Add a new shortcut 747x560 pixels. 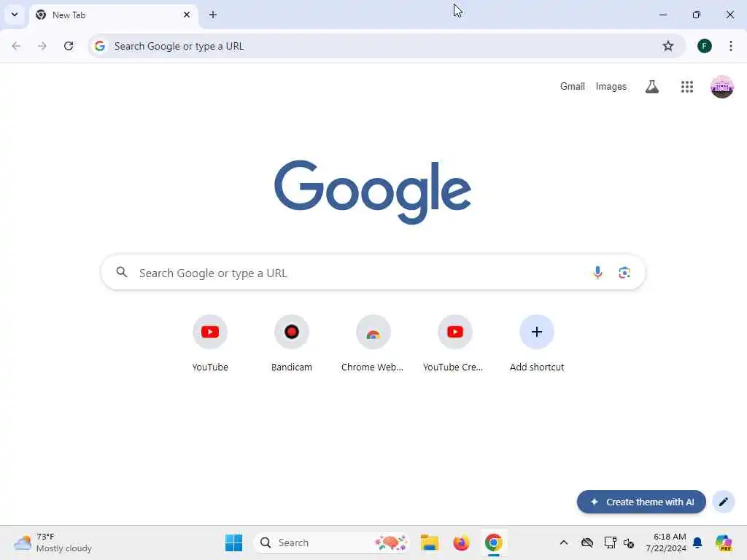537,344
